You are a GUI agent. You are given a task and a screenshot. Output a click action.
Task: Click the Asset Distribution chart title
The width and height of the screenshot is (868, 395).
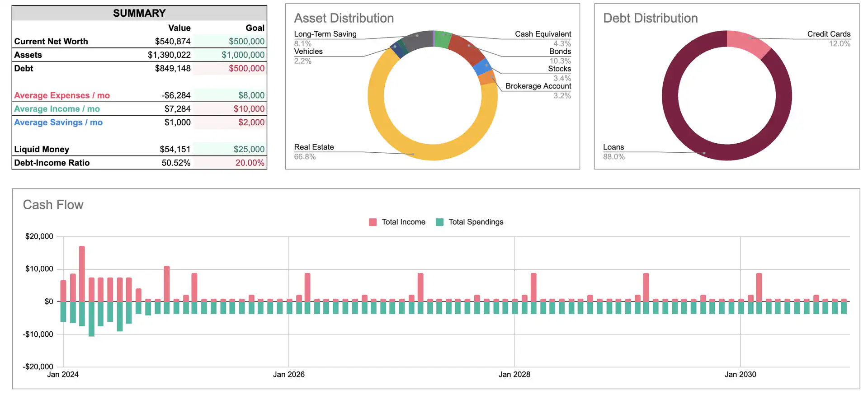pos(344,18)
